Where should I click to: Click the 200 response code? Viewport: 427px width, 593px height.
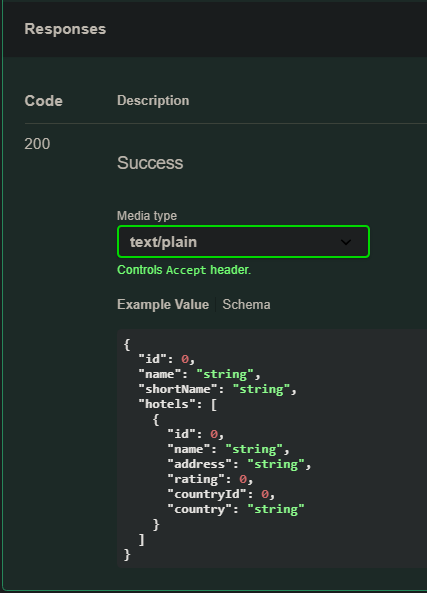pyautogui.click(x=37, y=144)
